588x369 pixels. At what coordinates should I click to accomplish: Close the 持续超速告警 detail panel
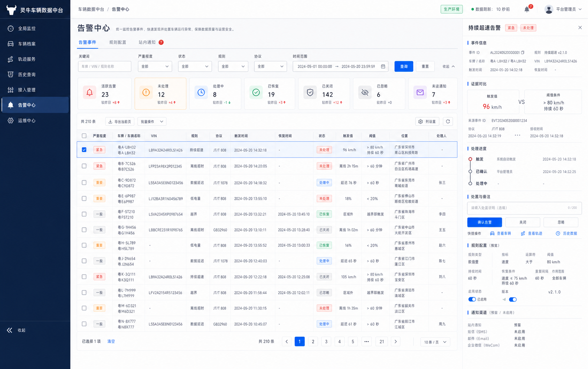tap(580, 27)
